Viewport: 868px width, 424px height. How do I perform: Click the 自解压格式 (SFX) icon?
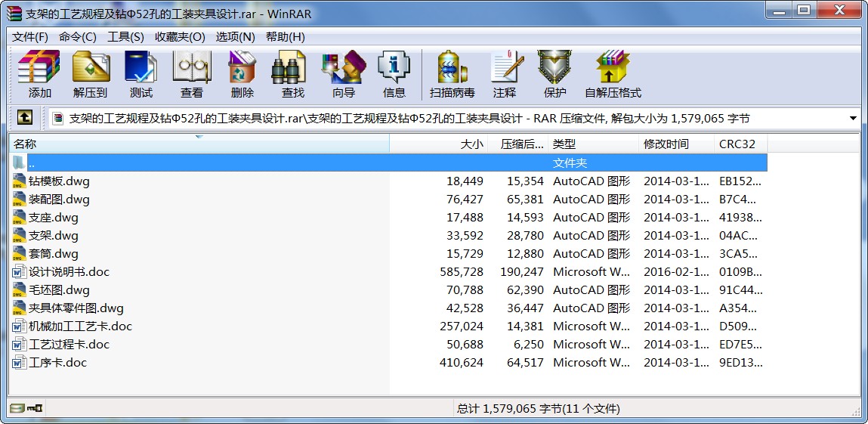613,74
